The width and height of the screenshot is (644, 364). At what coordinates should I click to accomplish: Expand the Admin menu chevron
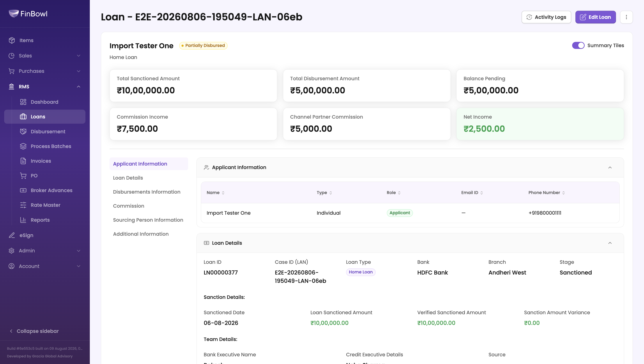coord(78,251)
